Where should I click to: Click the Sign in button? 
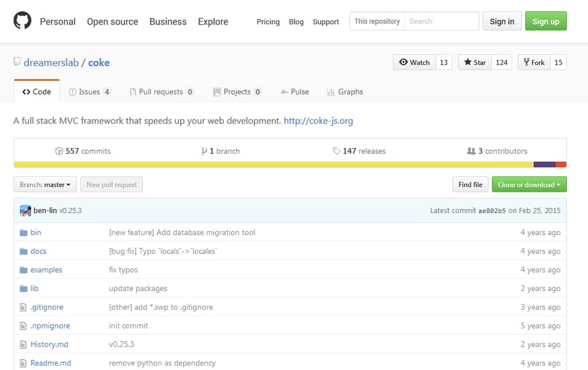click(x=502, y=21)
